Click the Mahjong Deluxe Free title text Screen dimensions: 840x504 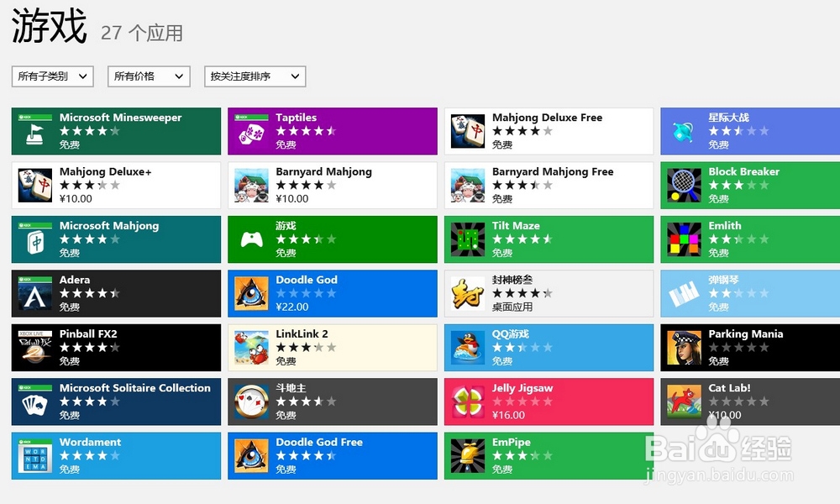[x=548, y=118]
